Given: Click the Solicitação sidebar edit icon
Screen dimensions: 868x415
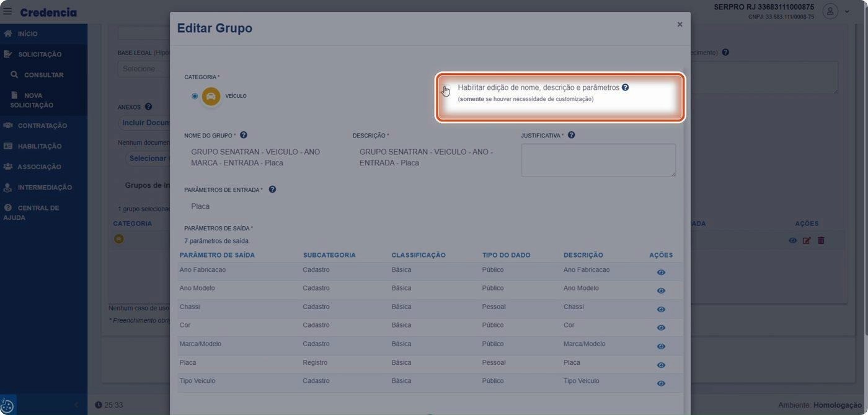Looking at the screenshot, I should coord(7,54).
